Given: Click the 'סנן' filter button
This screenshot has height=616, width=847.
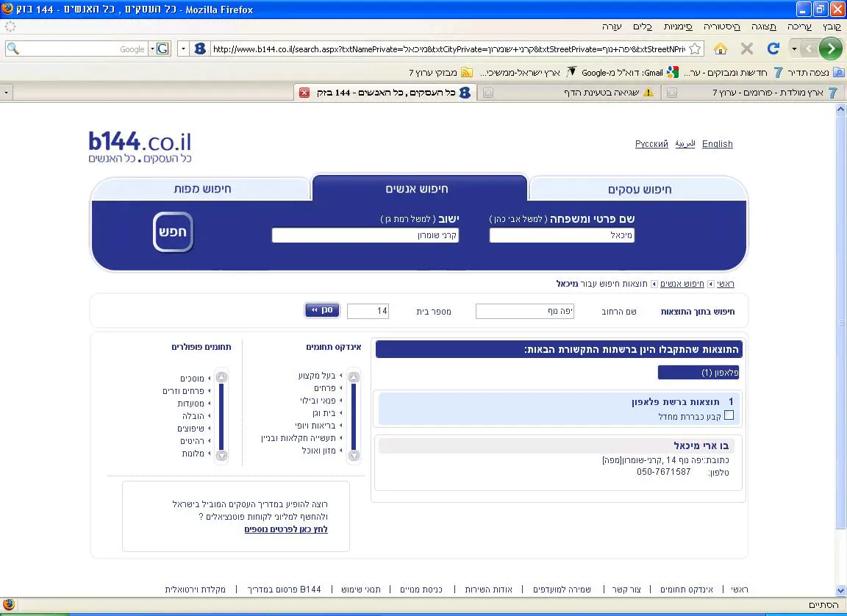Looking at the screenshot, I should (x=322, y=310).
